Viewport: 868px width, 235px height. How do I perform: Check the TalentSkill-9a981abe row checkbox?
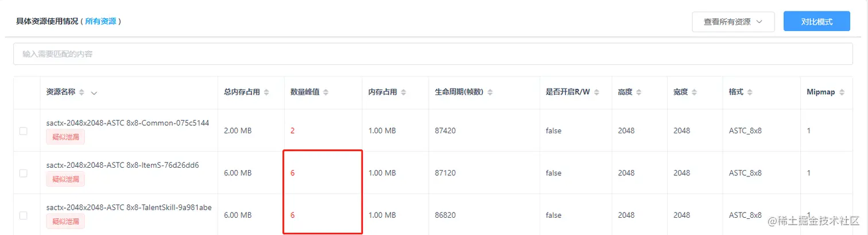point(24,215)
